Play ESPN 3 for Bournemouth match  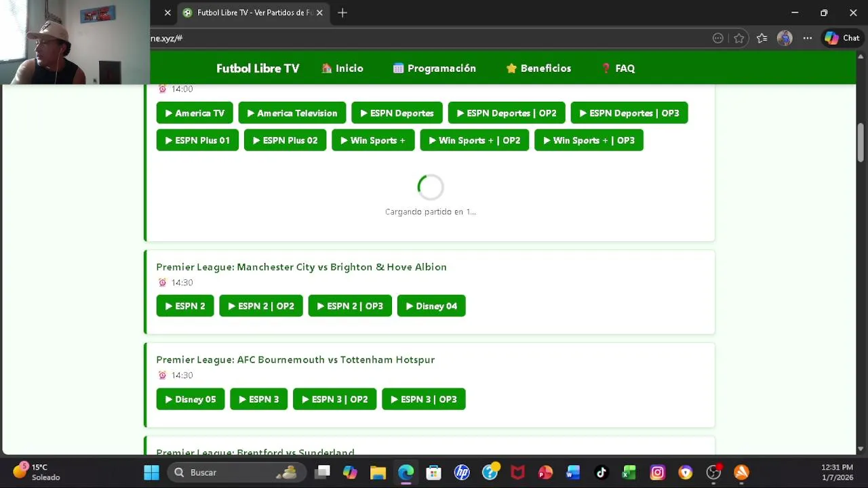259,399
